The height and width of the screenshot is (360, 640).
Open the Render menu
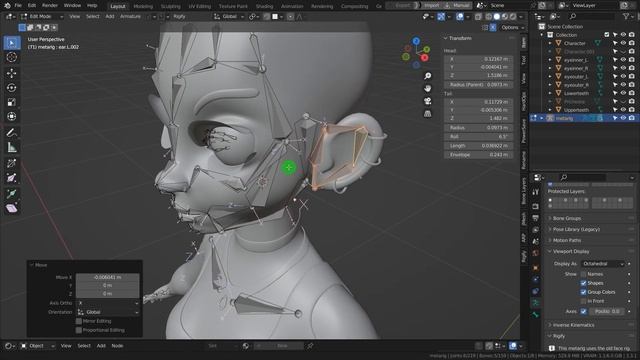[50, 6]
